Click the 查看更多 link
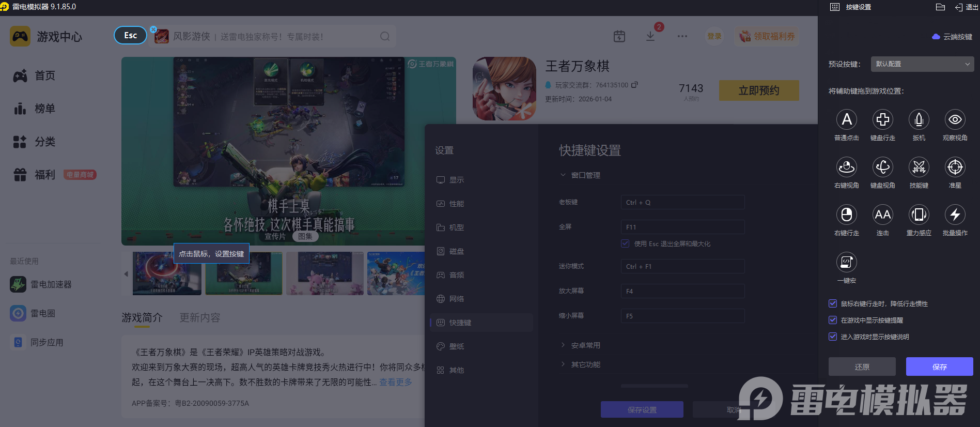 [x=396, y=382]
